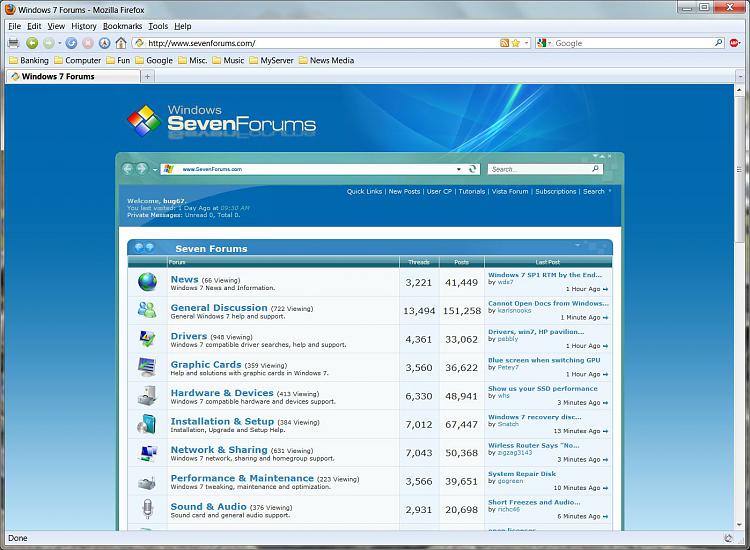Click the Subscriptions navigation link
The width and height of the screenshot is (750, 550).
556,191
